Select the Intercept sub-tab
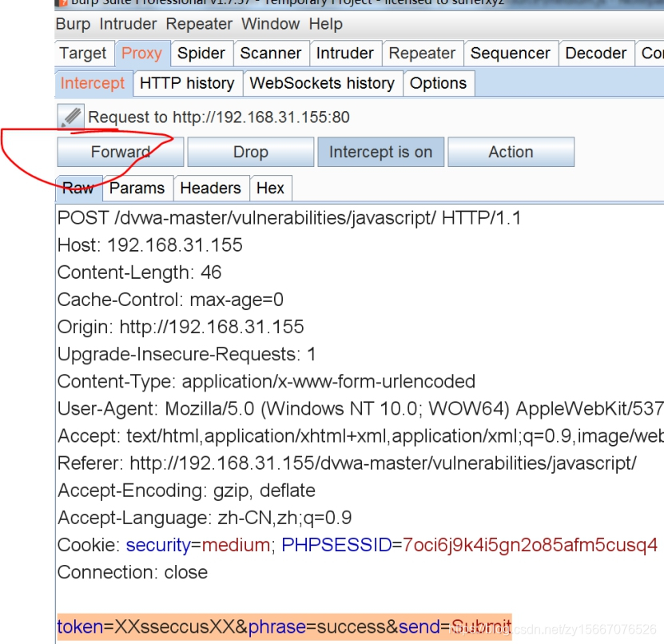664x644 pixels. [93, 83]
